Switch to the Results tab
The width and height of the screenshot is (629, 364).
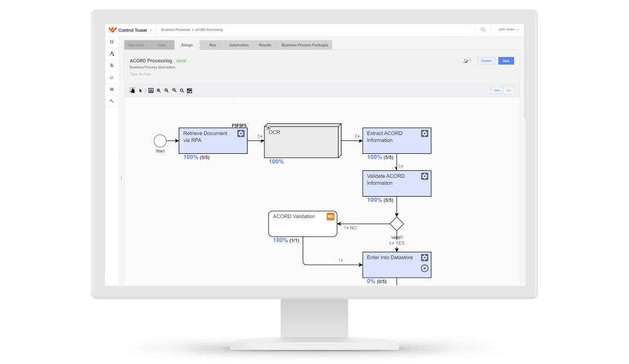point(265,45)
